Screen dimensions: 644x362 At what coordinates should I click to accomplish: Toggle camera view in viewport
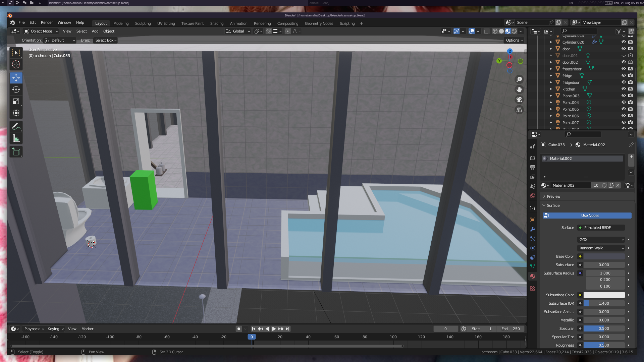point(519,100)
